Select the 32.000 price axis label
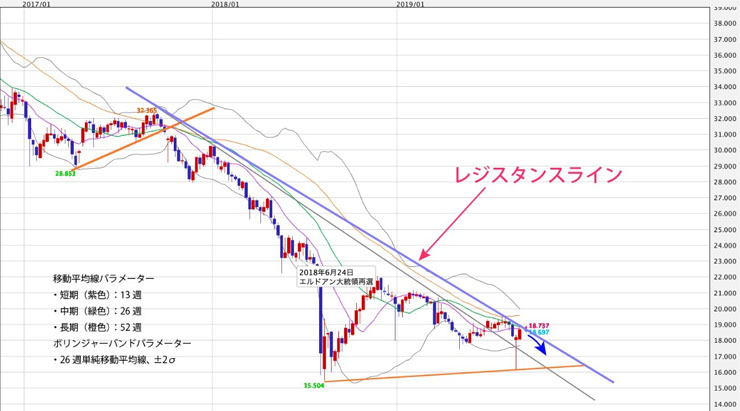This screenshot has width=740, height=411. [726, 118]
